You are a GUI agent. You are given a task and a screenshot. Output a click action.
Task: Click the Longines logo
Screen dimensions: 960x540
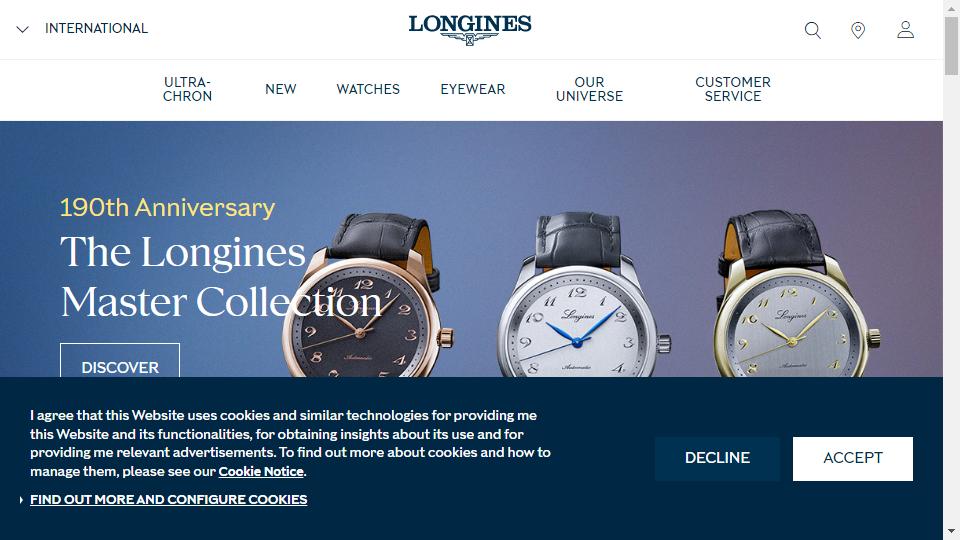[x=470, y=29]
